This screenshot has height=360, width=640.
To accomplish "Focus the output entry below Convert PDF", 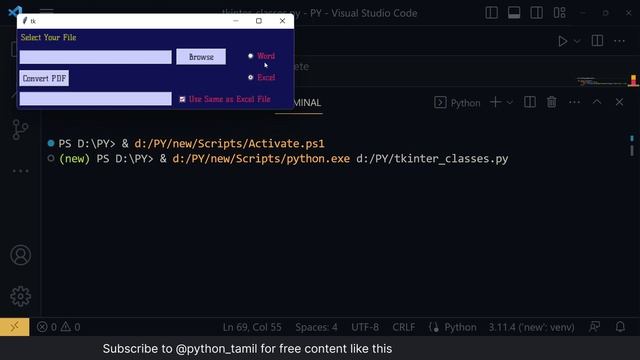I will (96, 99).
